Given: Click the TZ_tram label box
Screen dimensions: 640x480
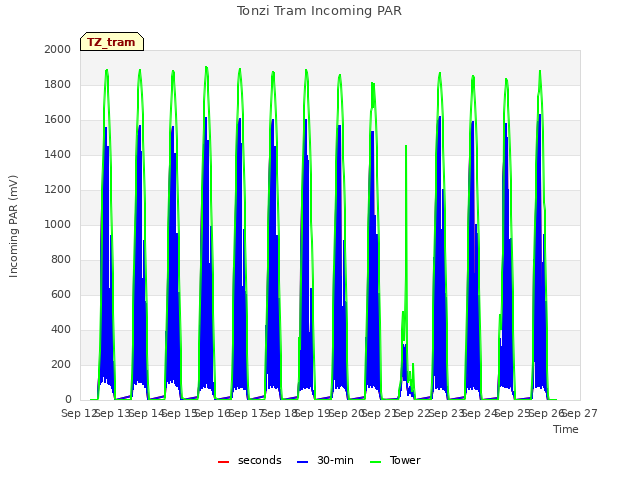Looking at the screenshot, I should coord(112,42).
